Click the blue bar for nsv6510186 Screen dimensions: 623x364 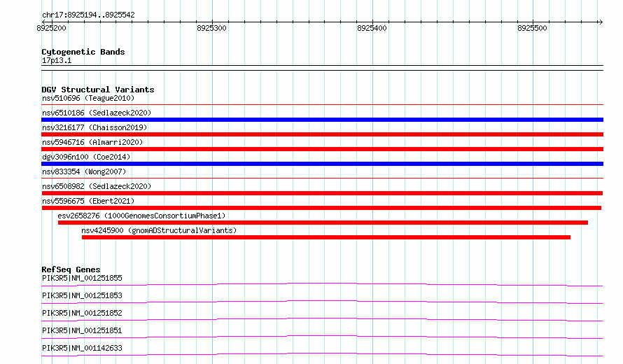click(x=322, y=120)
